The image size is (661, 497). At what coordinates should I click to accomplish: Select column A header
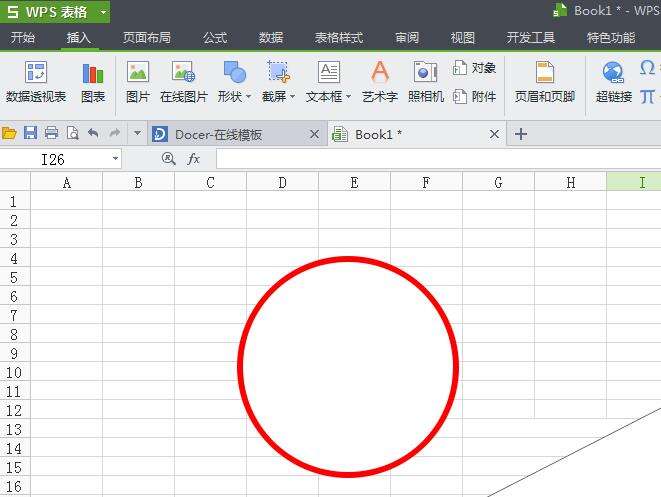(x=67, y=183)
